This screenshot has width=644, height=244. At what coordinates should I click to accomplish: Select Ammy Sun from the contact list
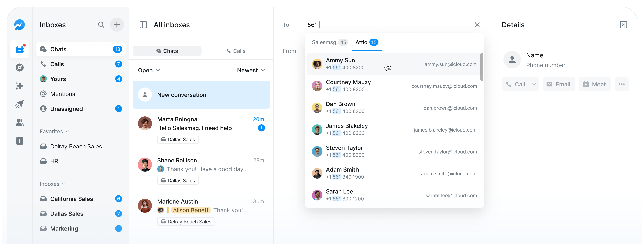pyautogui.click(x=375, y=64)
